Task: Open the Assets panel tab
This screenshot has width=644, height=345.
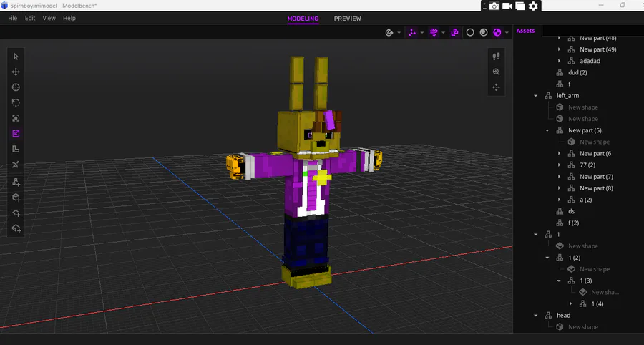Action: pyautogui.click(x=525, y=31)
